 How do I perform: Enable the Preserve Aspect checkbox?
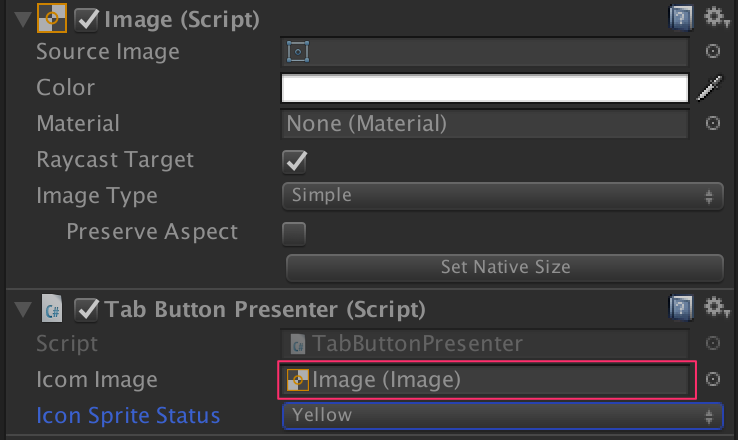[294, 233]
